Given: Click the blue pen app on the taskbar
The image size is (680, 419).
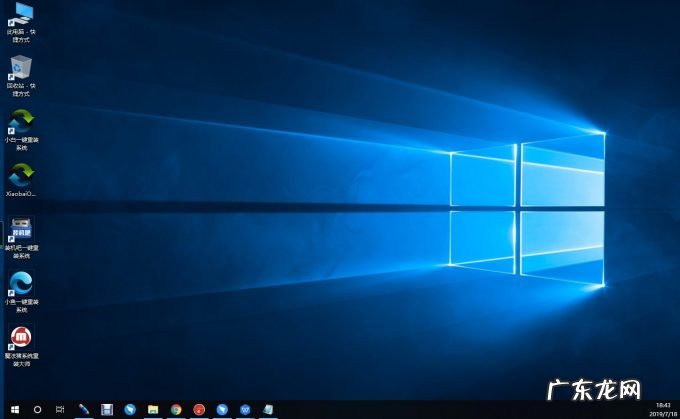Looking at the screenshot, I should pos(84,409).
